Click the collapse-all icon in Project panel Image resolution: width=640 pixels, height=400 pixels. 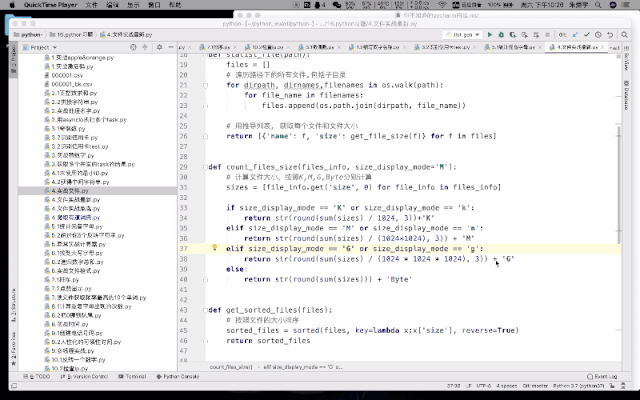pos(144,47)
